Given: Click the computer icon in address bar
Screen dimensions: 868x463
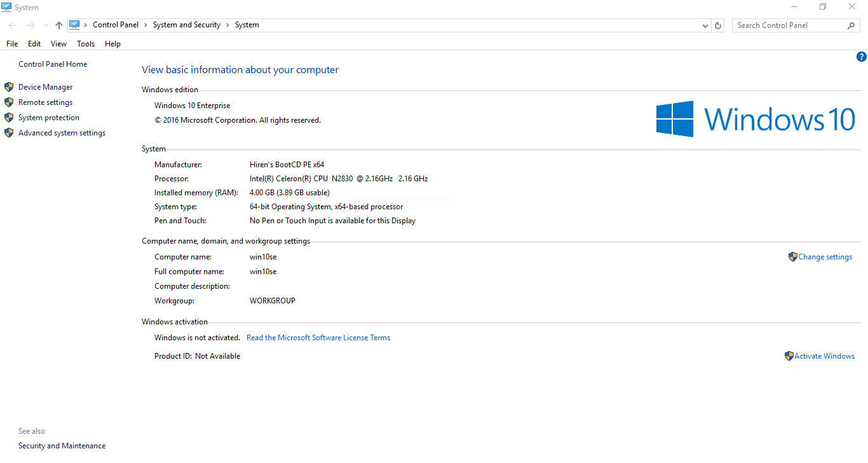Looking at the screenshot, I should pos(74,25).
